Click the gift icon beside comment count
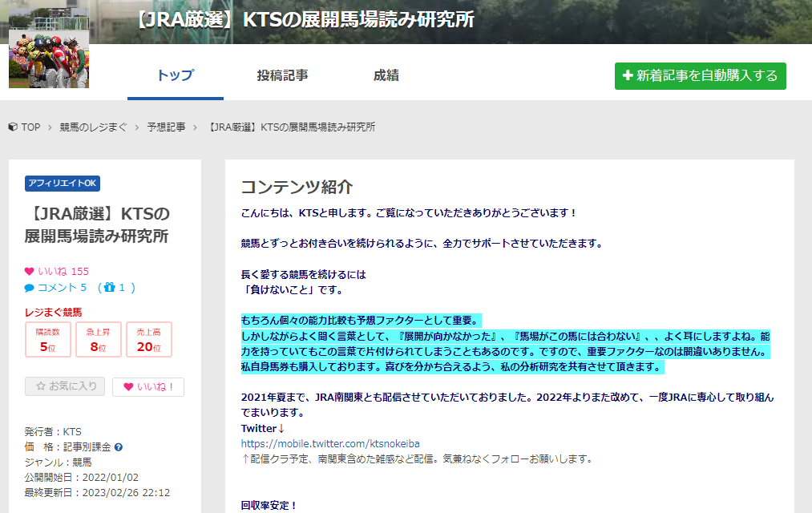Viewport: 812px width, 513px height. 109,287
